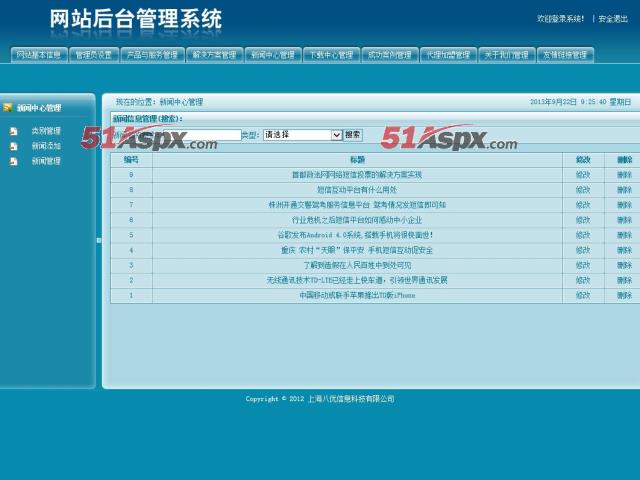The height and width of the screenshot is (480, 640).
Task: Click 修改 for news row number 6
Action: 583,220
